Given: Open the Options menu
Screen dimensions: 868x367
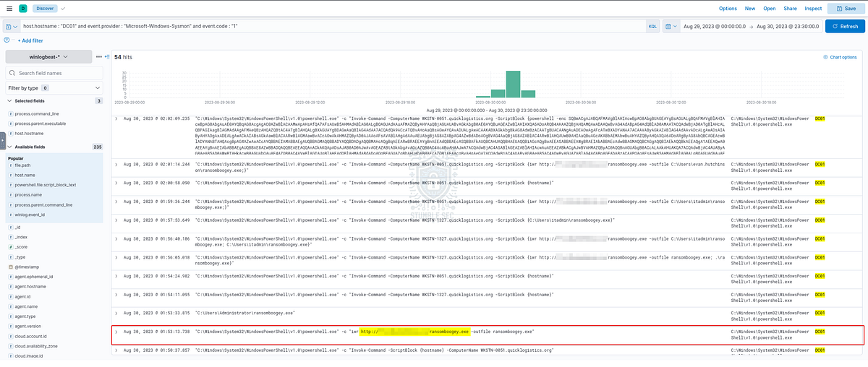Looking at the screenshot, I should point(728,9).
